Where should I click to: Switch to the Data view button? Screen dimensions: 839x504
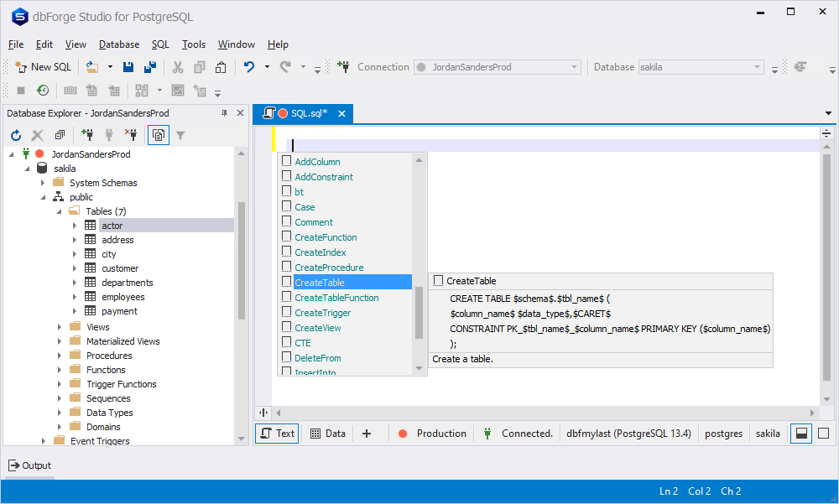[327, 434]
